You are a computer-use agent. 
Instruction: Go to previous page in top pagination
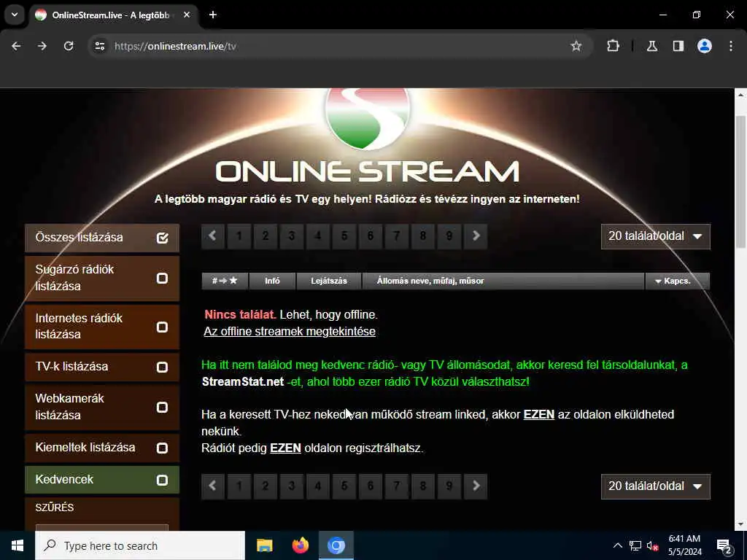(x=213, y=236)
